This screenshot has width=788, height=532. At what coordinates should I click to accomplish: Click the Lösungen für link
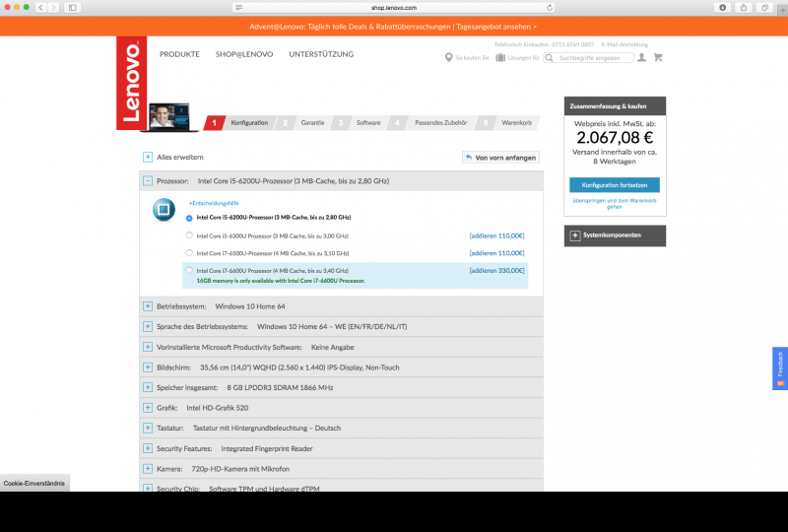point(523,58)
